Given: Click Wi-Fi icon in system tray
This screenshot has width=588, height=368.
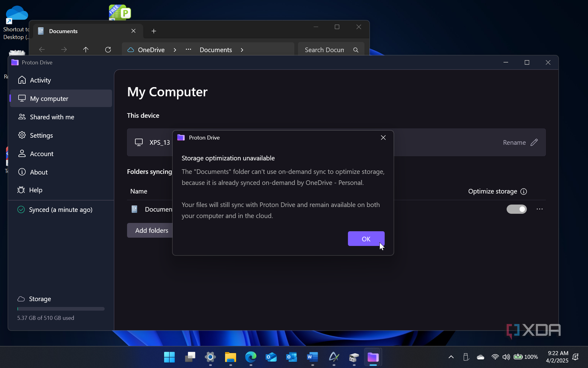Looking at the screenshot, I should click(495, 357).
